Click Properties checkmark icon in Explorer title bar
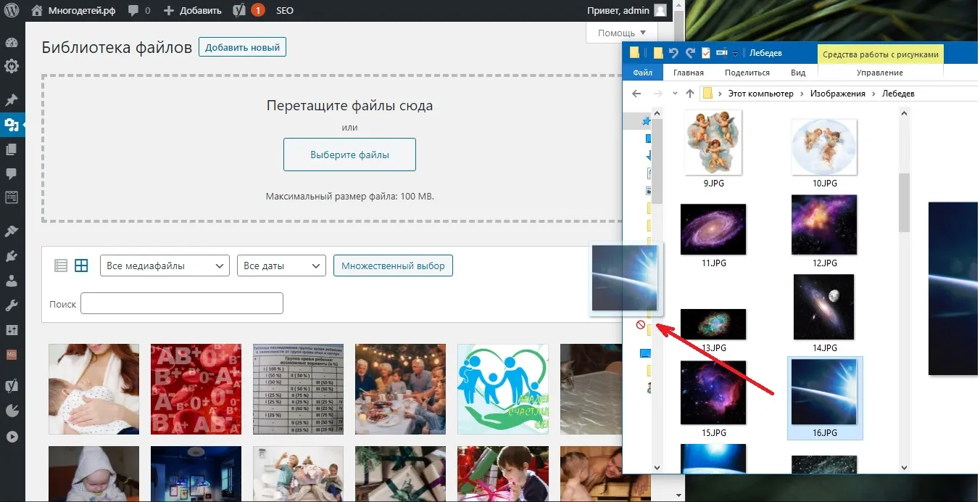Screen dimensions: 980x502 pyautogui.click(x=705, y=53)
